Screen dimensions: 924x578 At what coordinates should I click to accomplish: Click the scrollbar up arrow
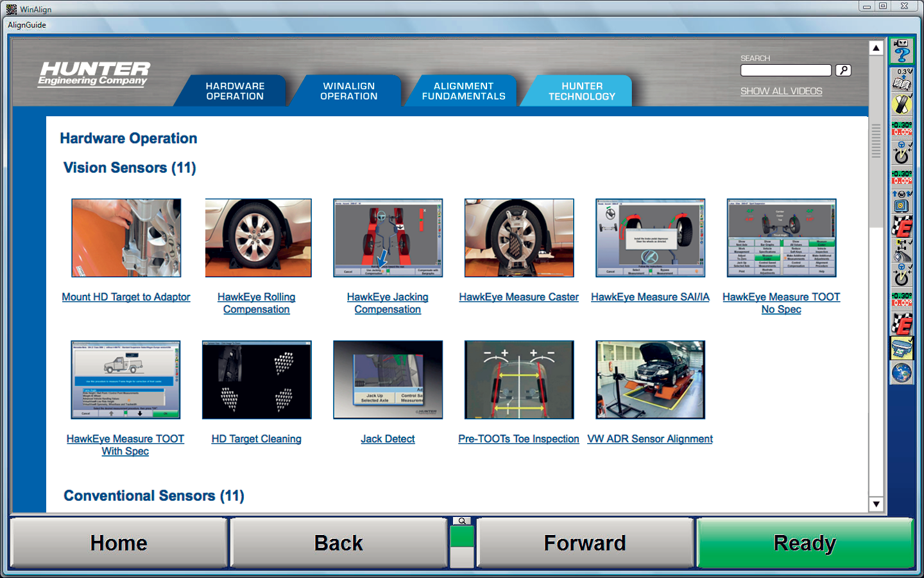coord(876,48)
